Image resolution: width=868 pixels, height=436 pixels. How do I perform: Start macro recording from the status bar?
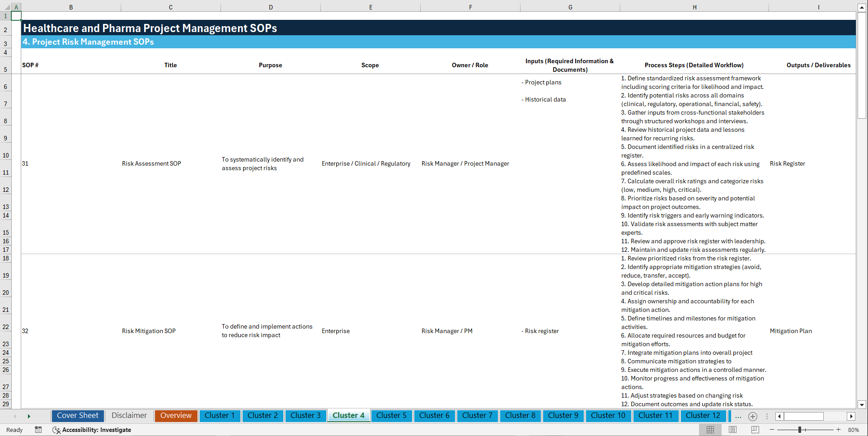pos(38,430)
